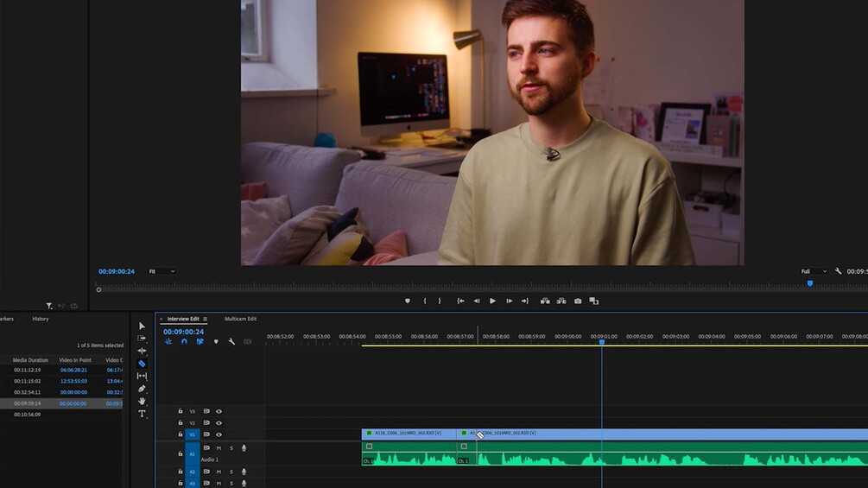Click the program monitor timecode 00:09:00:24
868x488 pixels.
(117, 272)
